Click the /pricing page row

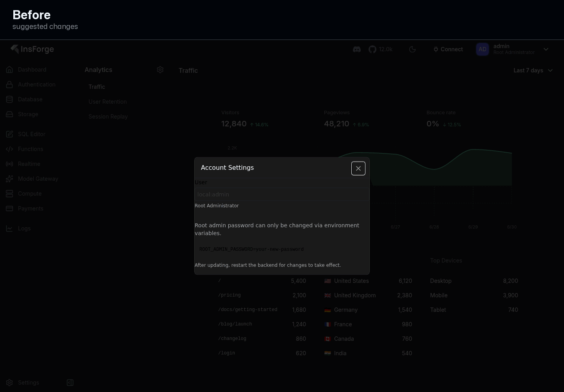[x=262, y=295]
